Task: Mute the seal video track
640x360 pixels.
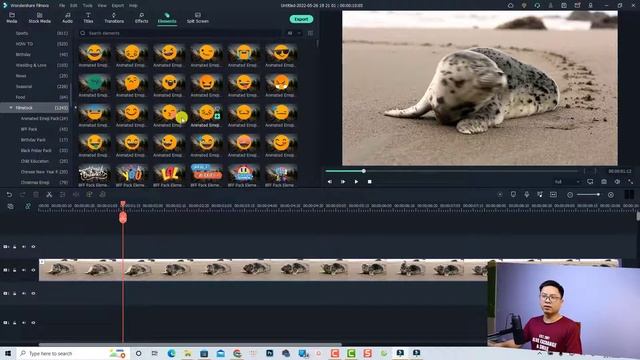Action: (x=24, y=270)
